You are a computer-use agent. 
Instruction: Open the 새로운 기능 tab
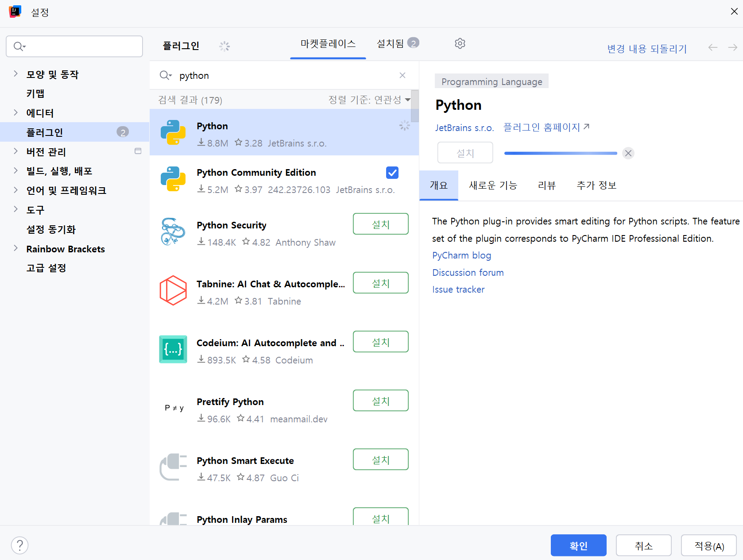(493, 185)
